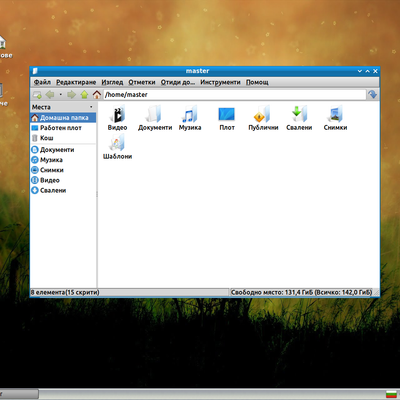Open Видео bookmark in sidebar
Viewport: 400px width, 400px height.
point(63,180)
